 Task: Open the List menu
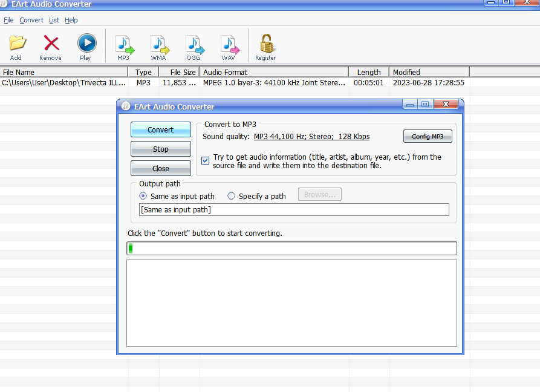pos(54,20)
